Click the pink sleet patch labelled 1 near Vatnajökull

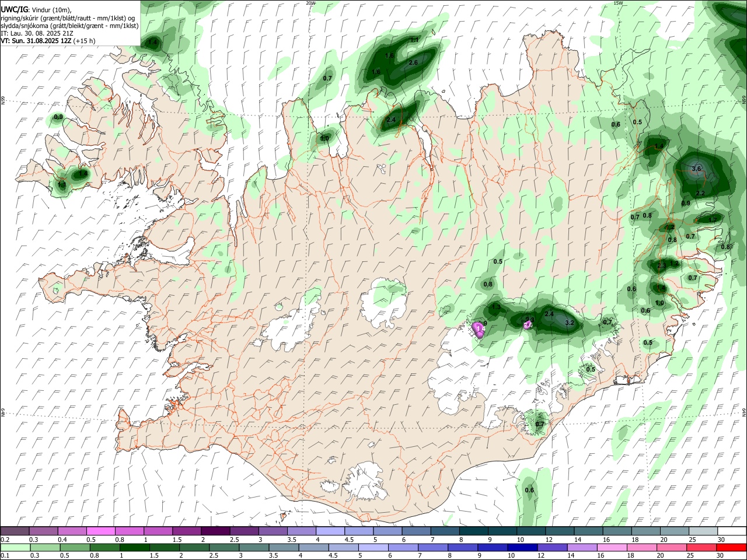(479, 330)
